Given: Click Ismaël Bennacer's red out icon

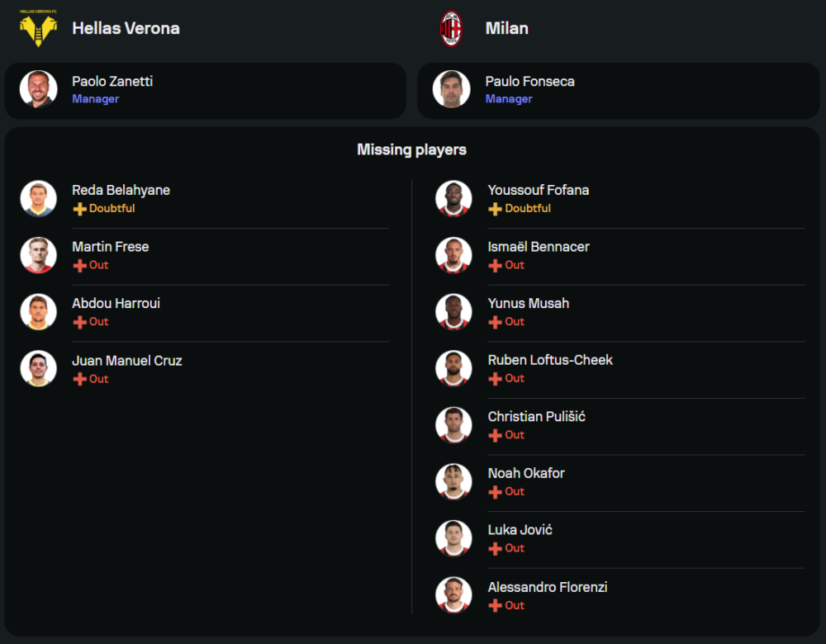Looking at the screenshot, I should pyautogui.click(x=495, y=266).
